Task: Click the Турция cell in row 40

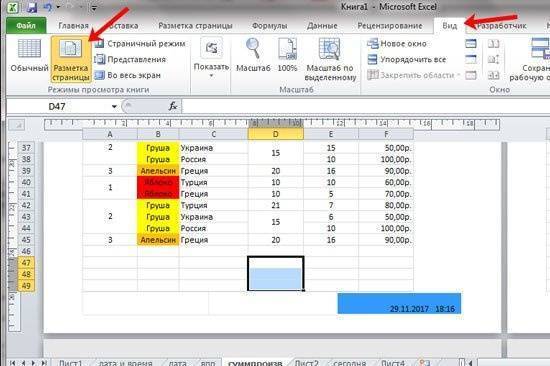Action: [213, 182]
